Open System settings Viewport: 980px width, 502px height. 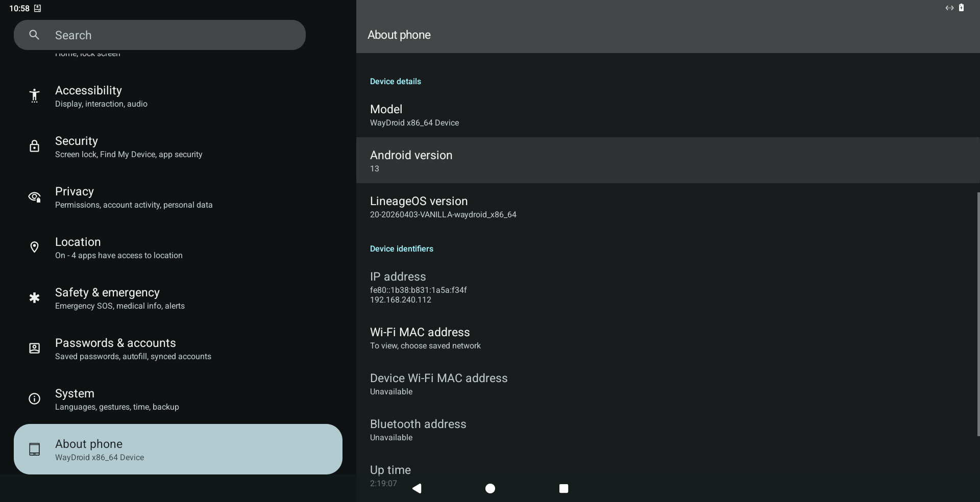(178, 399)
